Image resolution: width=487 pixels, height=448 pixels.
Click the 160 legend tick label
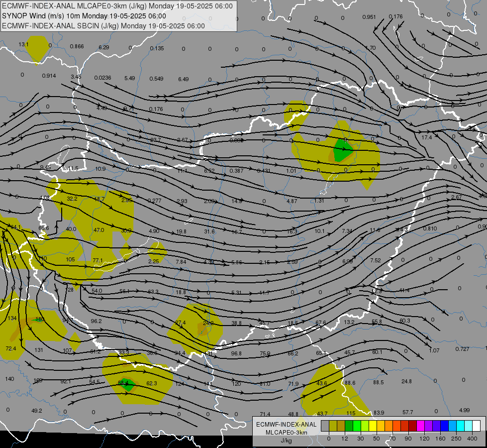[x=440, y=439]
